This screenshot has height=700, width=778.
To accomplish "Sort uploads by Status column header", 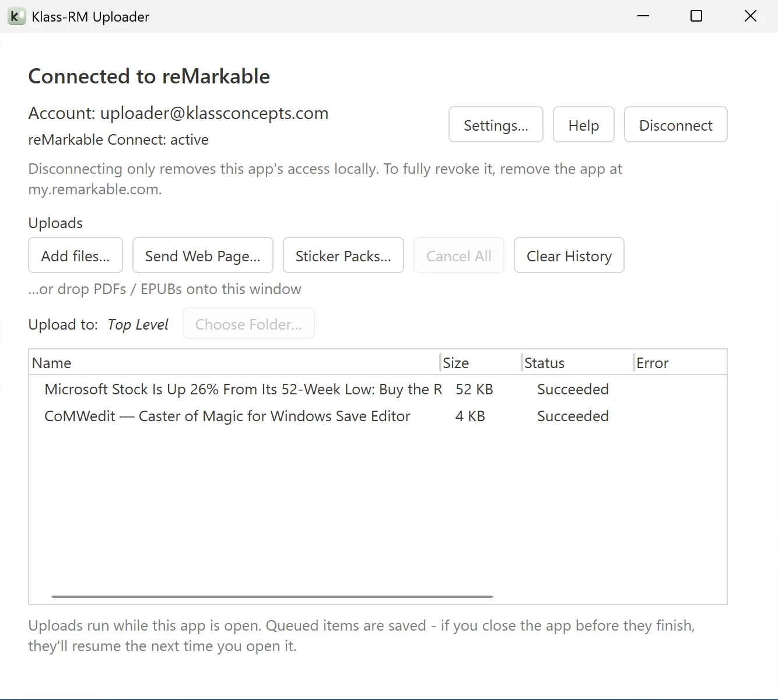I will pyautogui.click(x=577, y=362).
